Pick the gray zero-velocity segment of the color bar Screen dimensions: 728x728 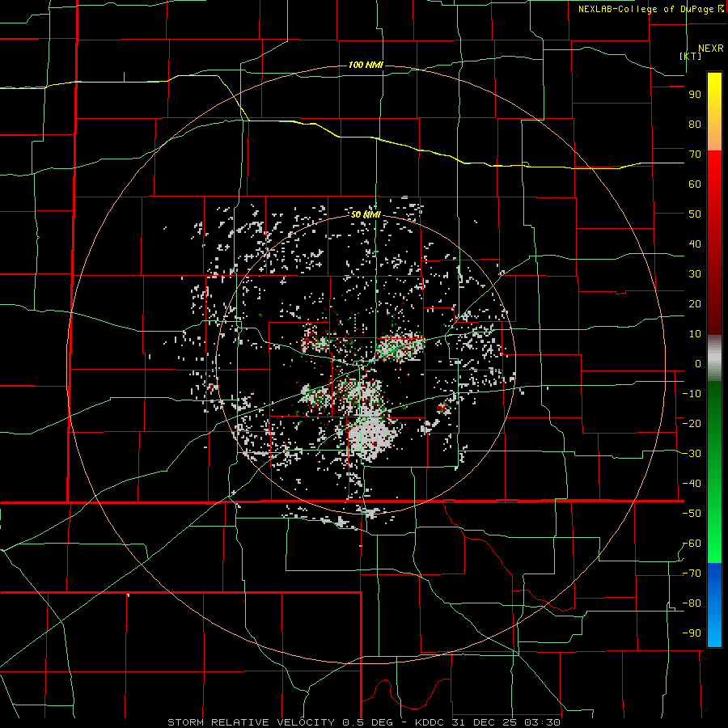(714, 358)
